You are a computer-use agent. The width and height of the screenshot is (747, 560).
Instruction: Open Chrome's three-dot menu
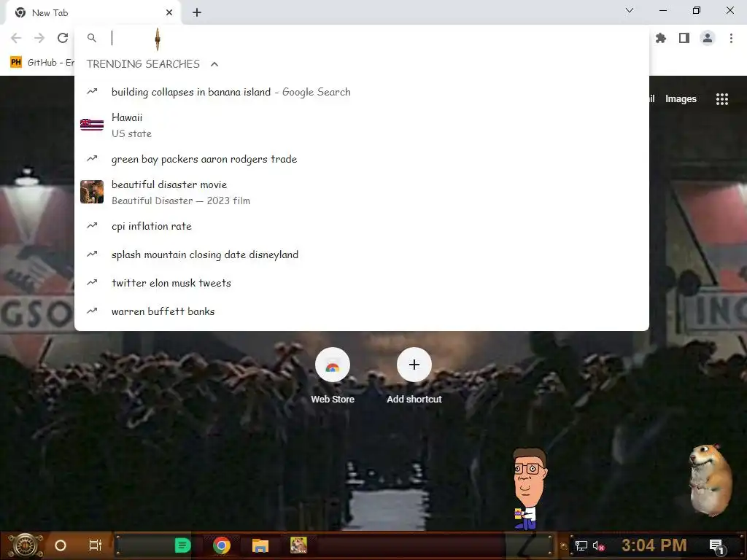[x=731, y=38]
